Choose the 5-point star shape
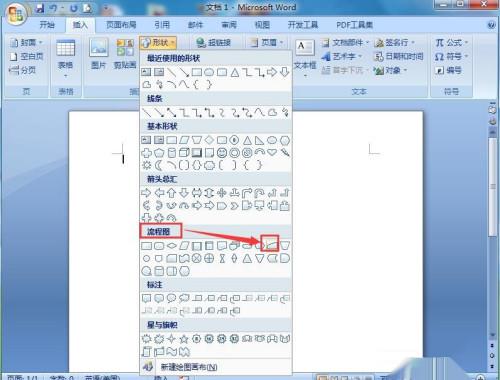This screenshot has height=380, width=500. coord(184,339)
